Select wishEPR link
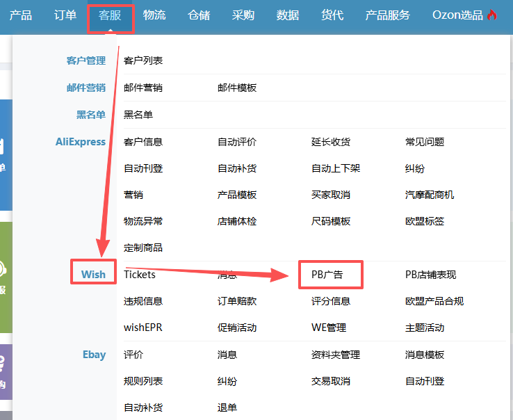The image size is (513, 420). pos(143,328)
